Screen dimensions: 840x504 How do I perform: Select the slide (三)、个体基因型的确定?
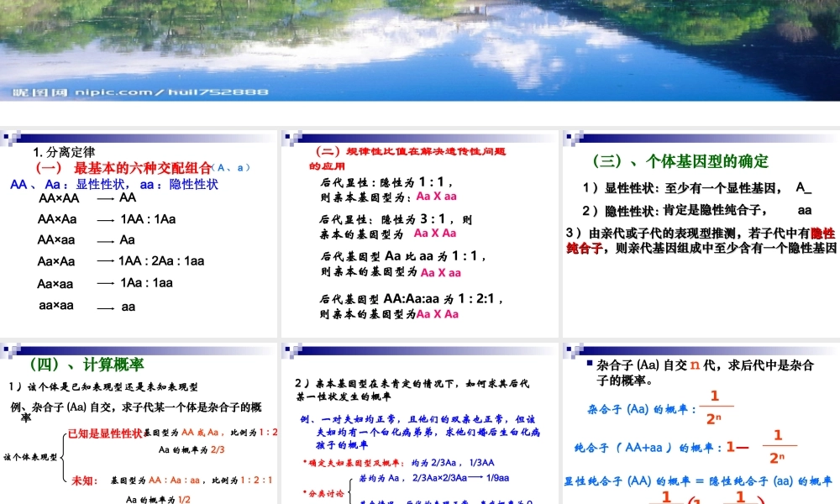coord(701,234)
